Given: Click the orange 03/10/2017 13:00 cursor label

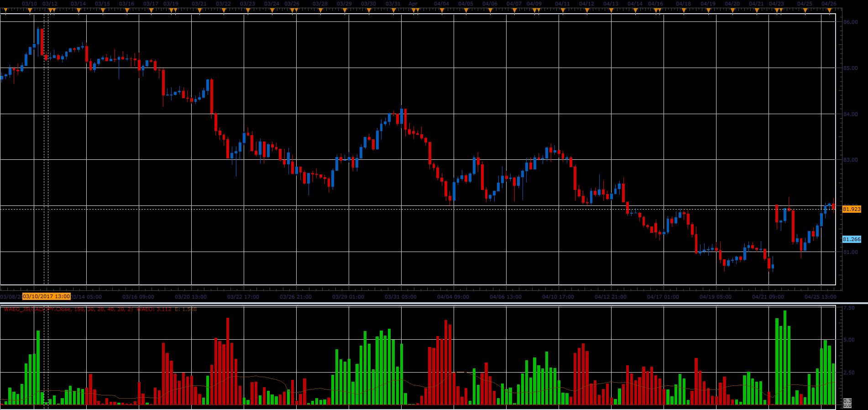Looking at the screenshot, I should pyautogui.click(x=47, y=296).
